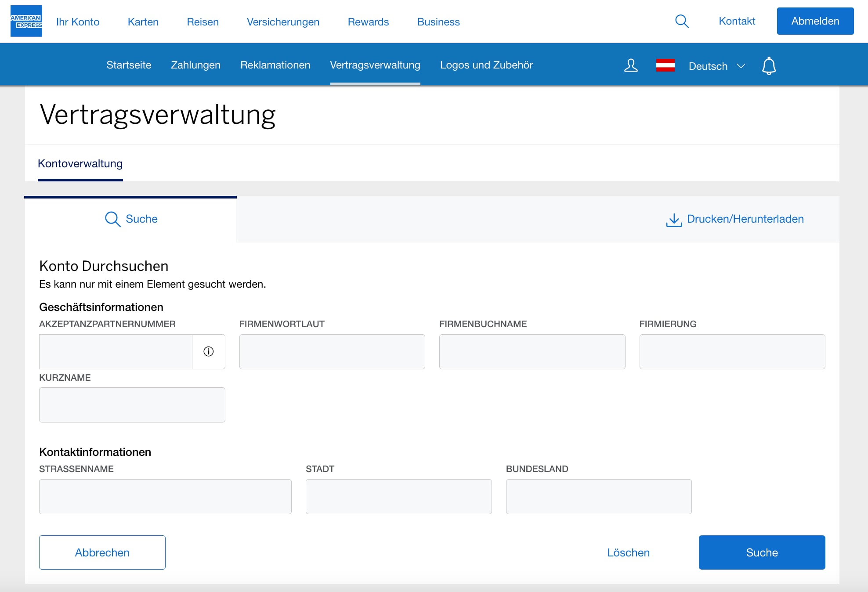Expand the language selection chevron
The image size is (868, 592).
tap(741, 66)
